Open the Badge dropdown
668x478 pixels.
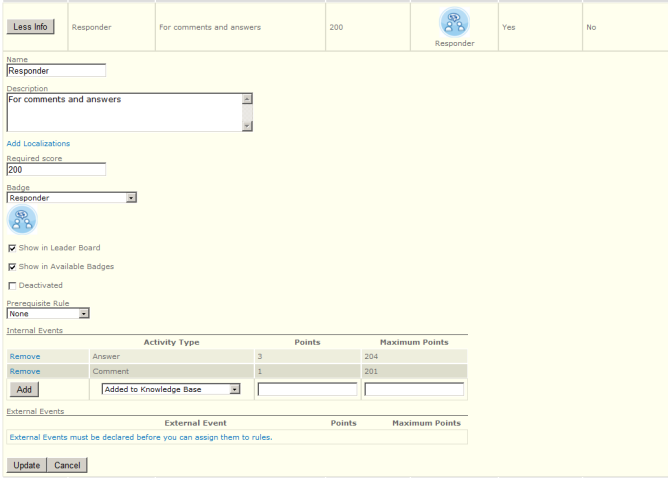[x=71, y=198]
